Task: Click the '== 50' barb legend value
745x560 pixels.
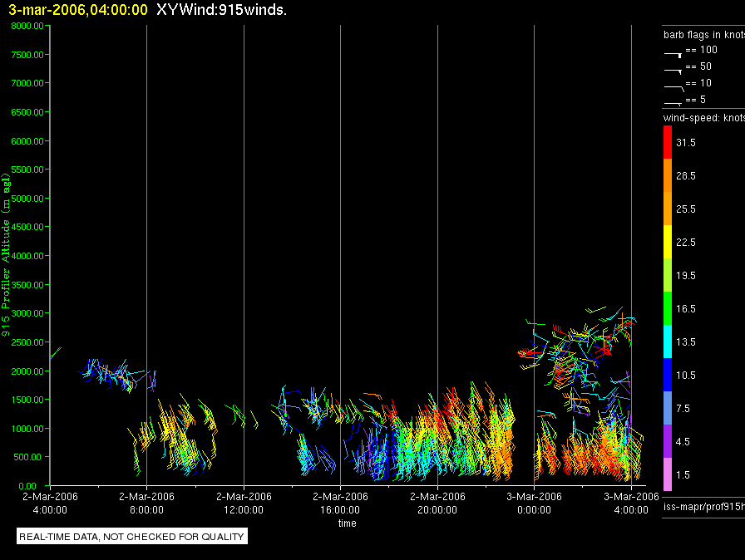Action: [x=698, y=66]
